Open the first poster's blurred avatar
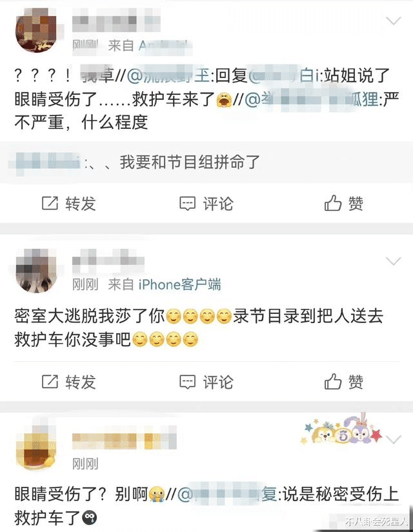This screenshot has height=532, width=413. point(36,33)
